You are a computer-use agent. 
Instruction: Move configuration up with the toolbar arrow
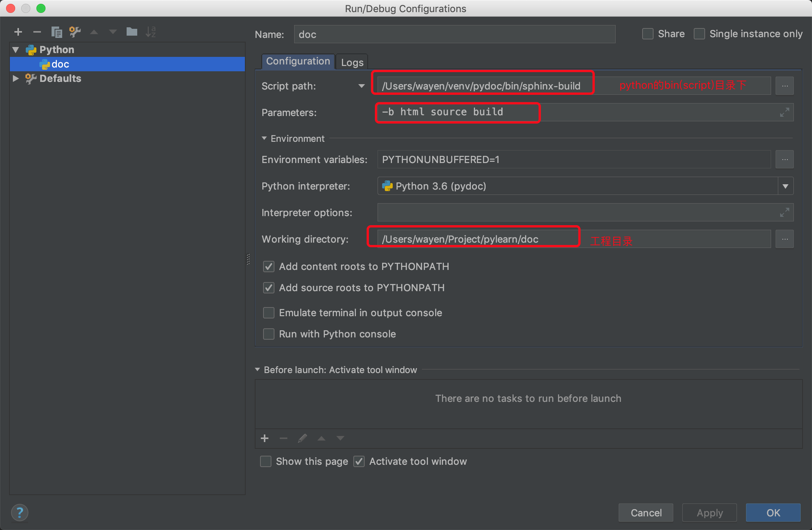pos(94,32)
